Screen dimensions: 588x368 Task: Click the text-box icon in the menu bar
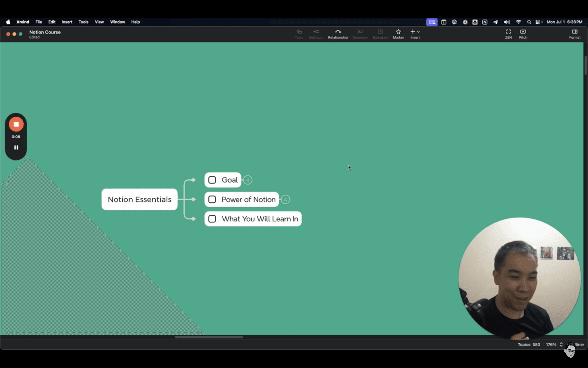[444, 22]
